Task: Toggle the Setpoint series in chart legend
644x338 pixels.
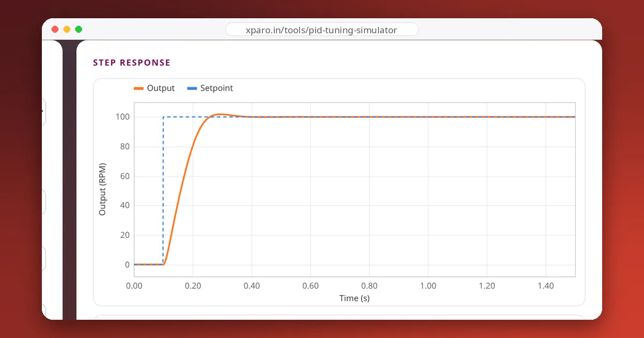Action: 210,88
